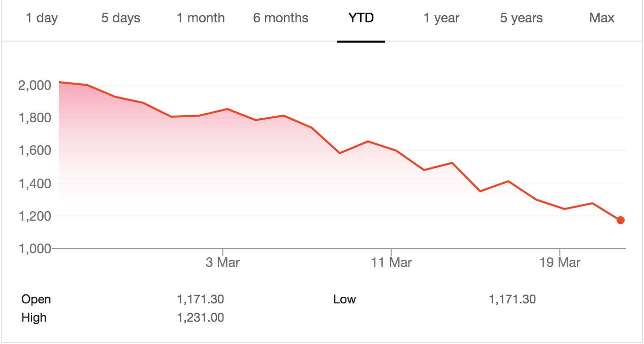The width and height of the screenshot is (644, 344).
Task: Select the 5 days range tab
Action: (121, 18)
